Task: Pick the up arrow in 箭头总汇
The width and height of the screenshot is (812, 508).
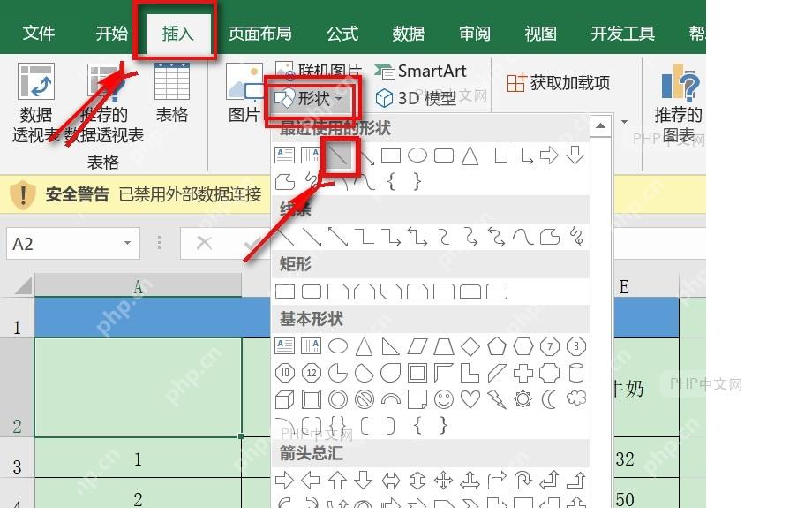Action: 338,481
